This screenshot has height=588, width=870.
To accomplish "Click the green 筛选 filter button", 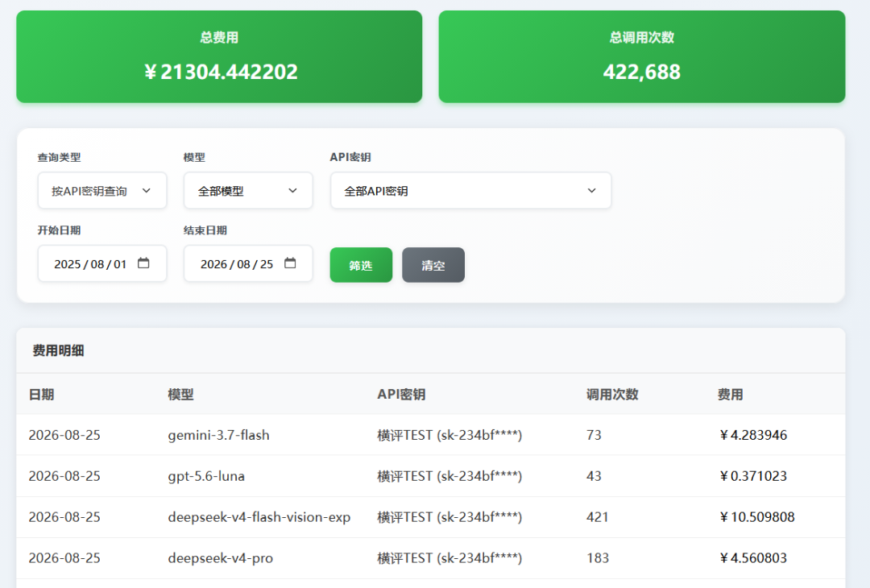I will [x=361, y=265].
